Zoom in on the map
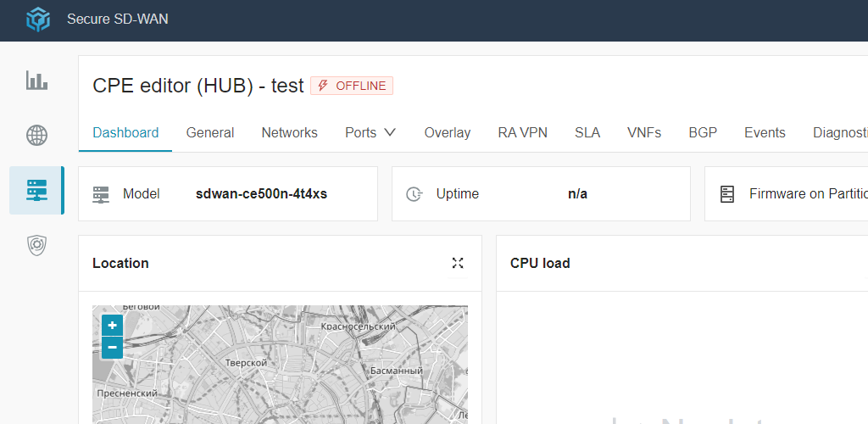868x424 pixels. (x=112, y=326)
